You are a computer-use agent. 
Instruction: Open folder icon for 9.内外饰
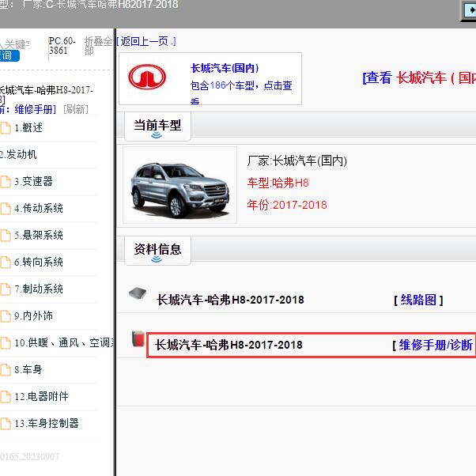coord(6,316)
